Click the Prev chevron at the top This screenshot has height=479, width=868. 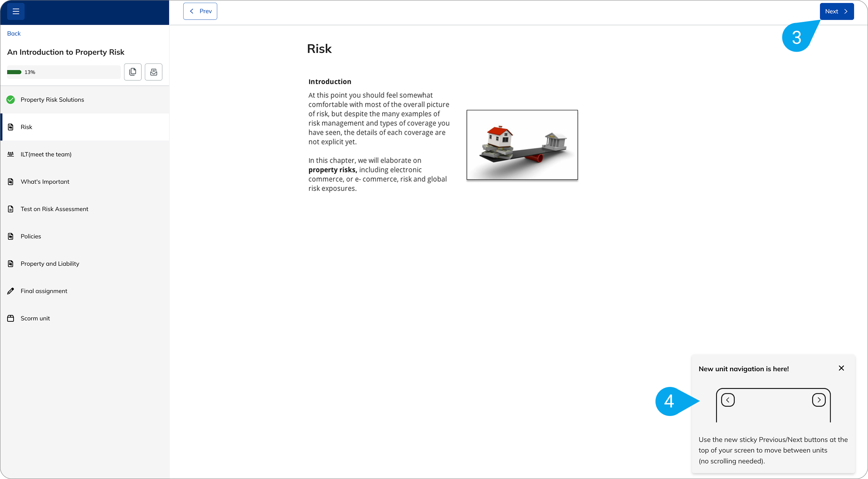point(192,11)
